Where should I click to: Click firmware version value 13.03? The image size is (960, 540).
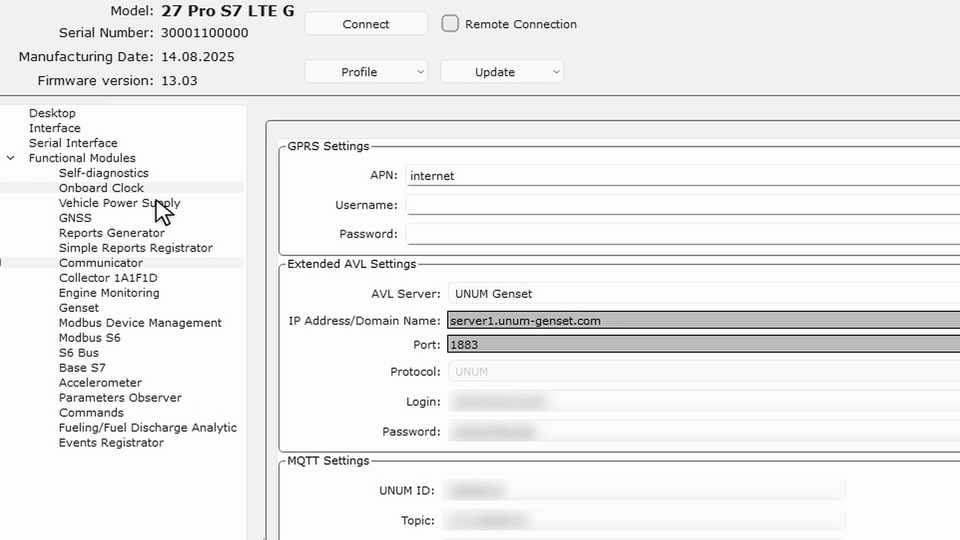point(179,81)
